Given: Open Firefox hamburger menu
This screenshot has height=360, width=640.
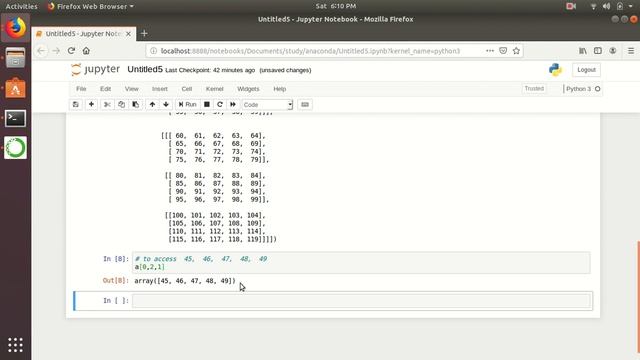Looking at the screenshot, I should (631, 51).
